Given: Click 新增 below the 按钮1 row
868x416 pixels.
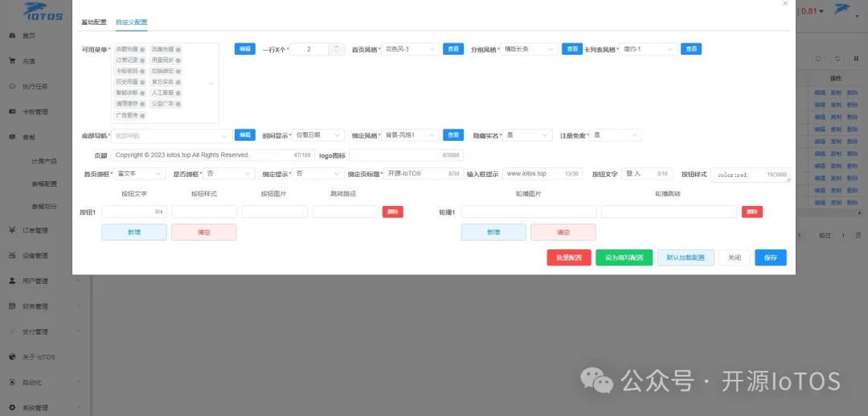Looking at the screenshot, I should point(134,232).
